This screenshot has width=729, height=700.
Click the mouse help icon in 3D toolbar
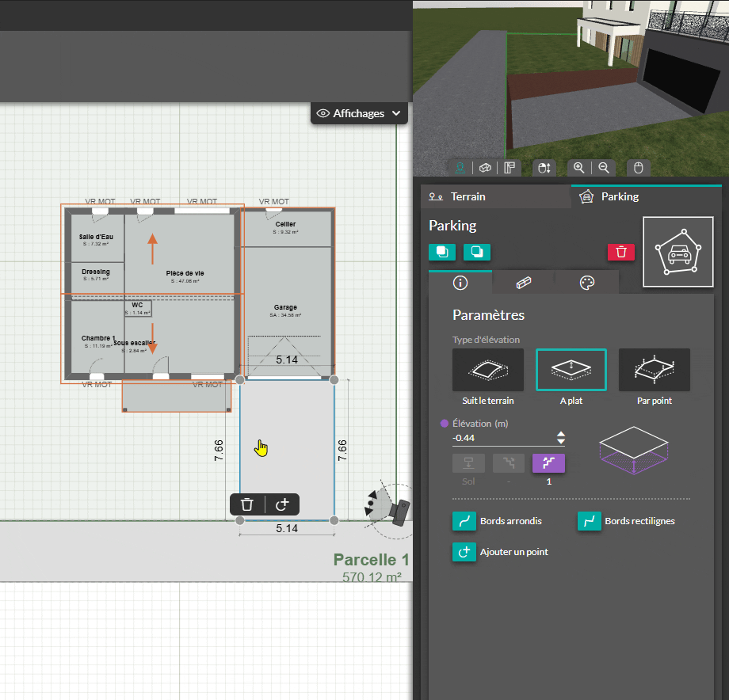[639, 168]
